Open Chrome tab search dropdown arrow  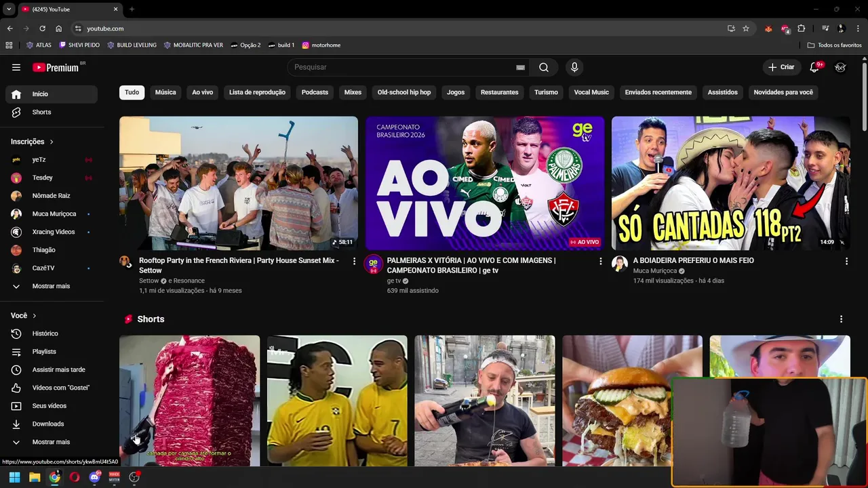8,9
